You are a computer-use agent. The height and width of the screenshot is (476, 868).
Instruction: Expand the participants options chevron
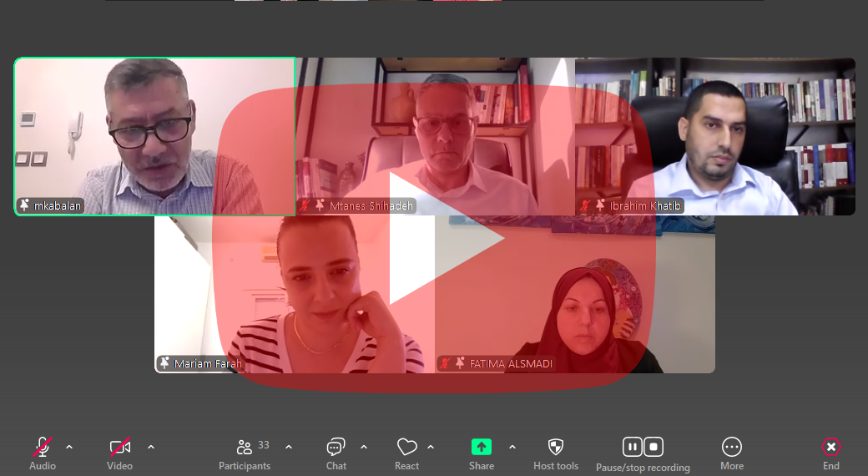(x=289, y=447)
